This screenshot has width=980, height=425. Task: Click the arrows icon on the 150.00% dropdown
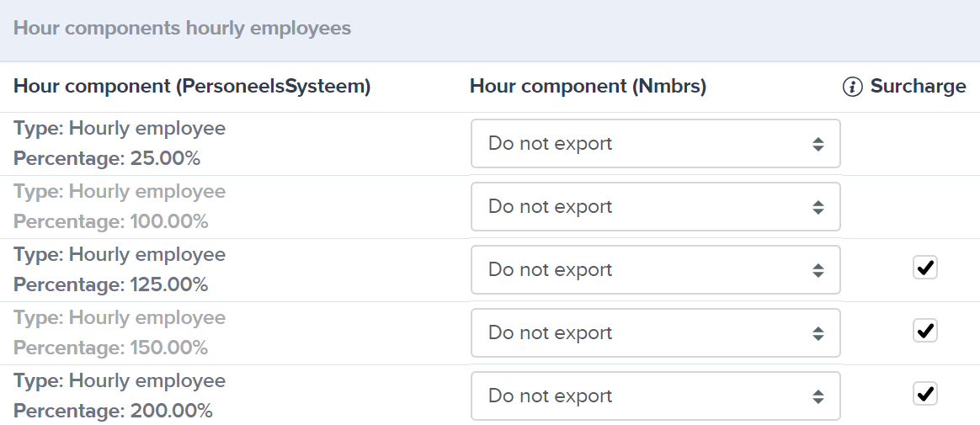tap(818, 334)
